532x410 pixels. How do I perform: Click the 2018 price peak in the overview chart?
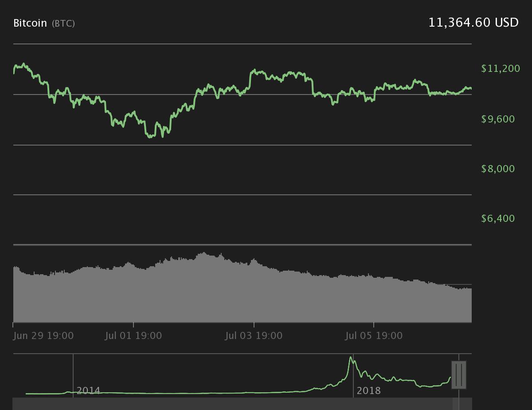point(351,357)
